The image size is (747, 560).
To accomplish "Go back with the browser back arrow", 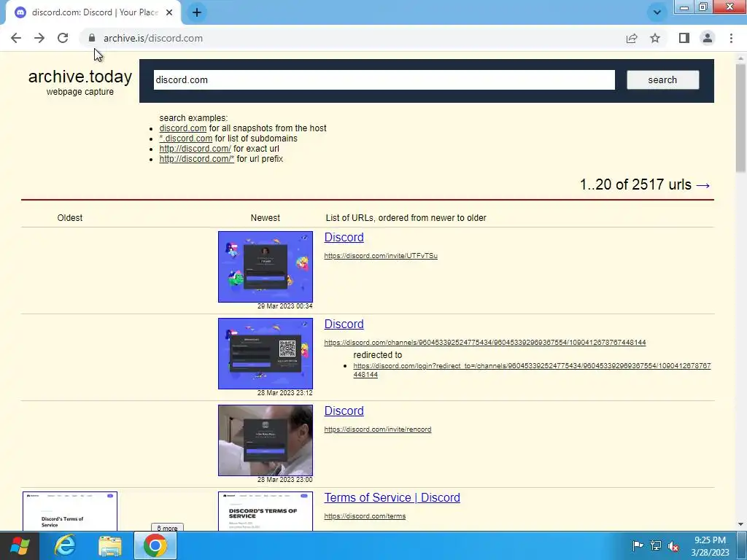I will (x=16, y=38).
